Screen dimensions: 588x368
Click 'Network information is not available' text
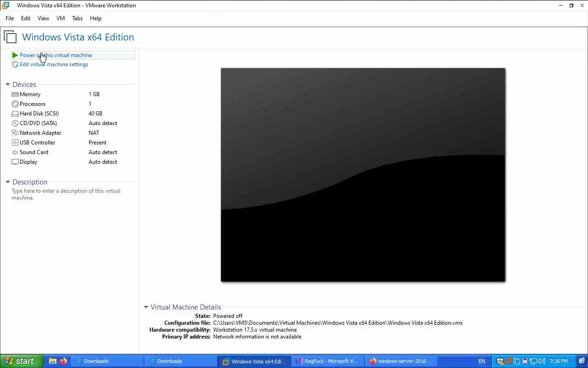pos(257,337)
